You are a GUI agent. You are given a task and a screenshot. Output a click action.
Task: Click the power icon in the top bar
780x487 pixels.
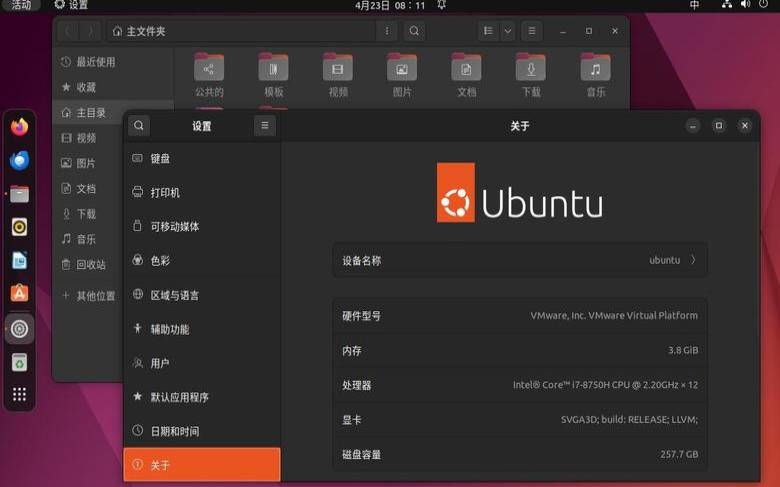[x=764, y=4]
